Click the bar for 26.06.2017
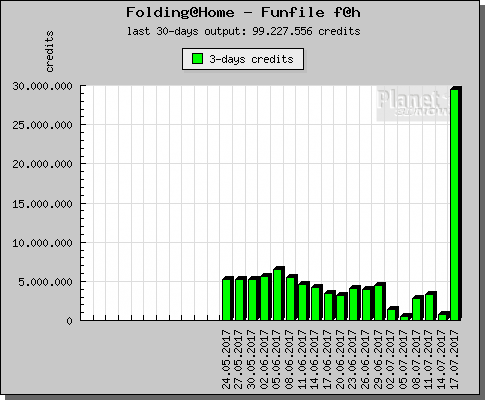The width and height of the screenshot is (485, 400). pyautogui.click(x=366, y=305)
